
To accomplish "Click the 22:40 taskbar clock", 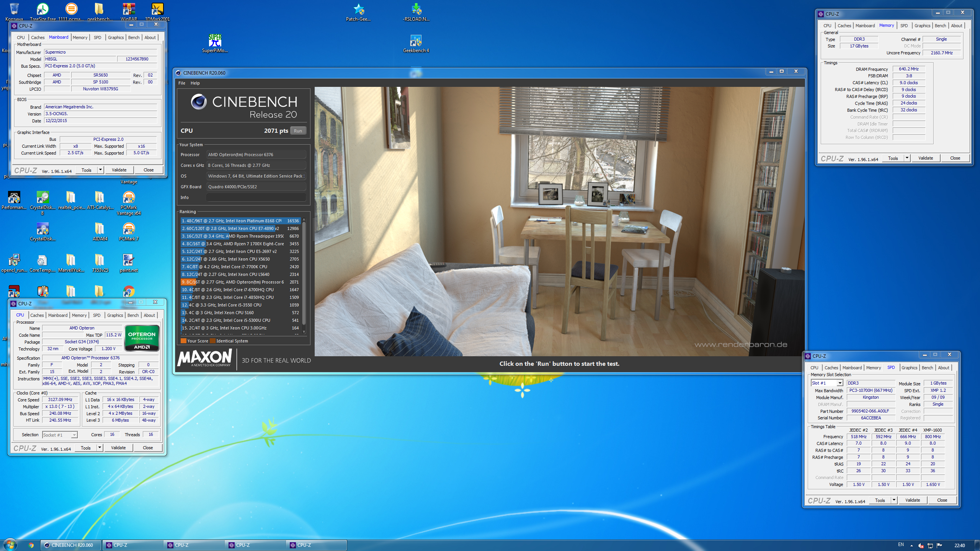I will 960,545.
